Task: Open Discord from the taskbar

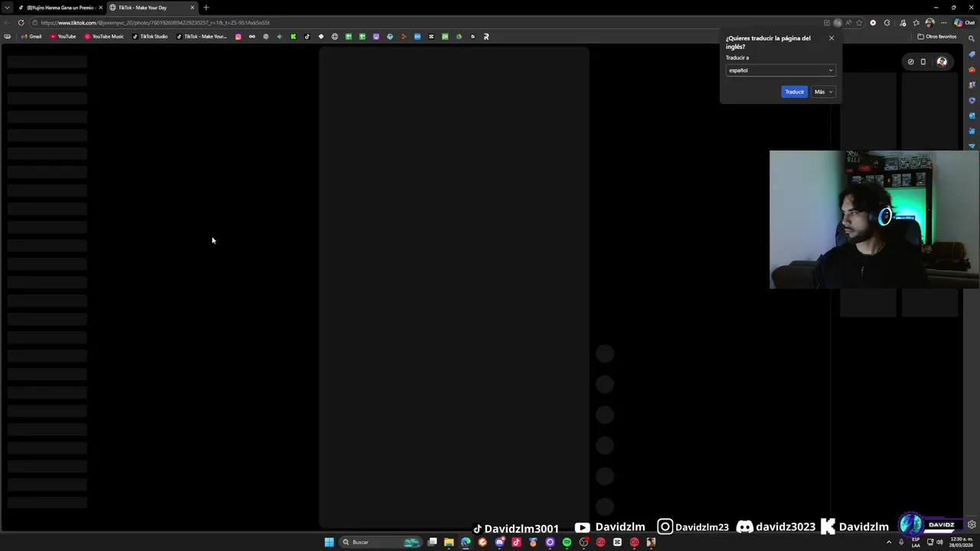Action: [499, 542]
